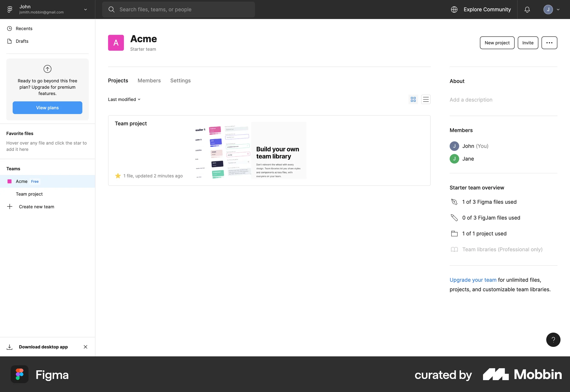Click the more options ellipsis next to Invite
This screenshot has width=570, height=392.
[x=549, y=42]
